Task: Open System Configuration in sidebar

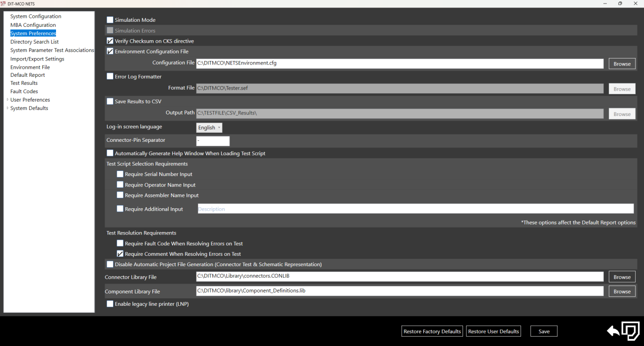Action: pos(36,16)
